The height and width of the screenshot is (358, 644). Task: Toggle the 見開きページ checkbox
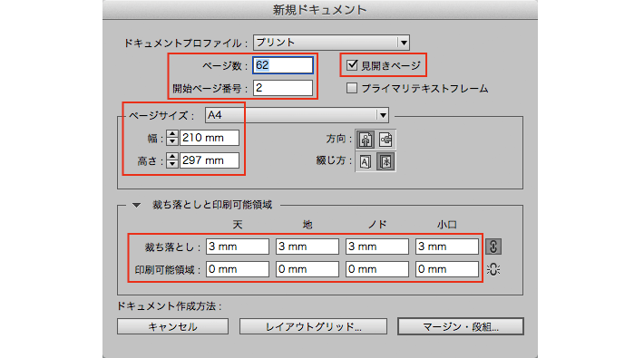pos(352,65)
